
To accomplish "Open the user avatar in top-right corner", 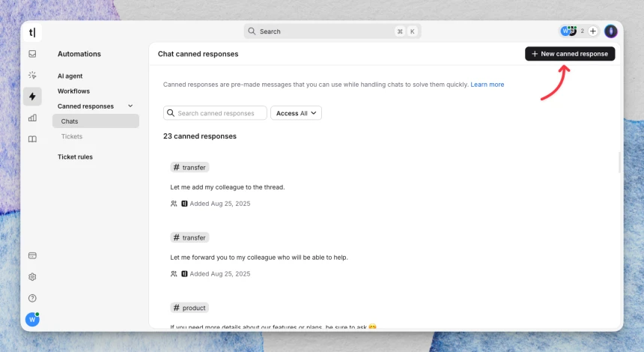I will (611, 31).
